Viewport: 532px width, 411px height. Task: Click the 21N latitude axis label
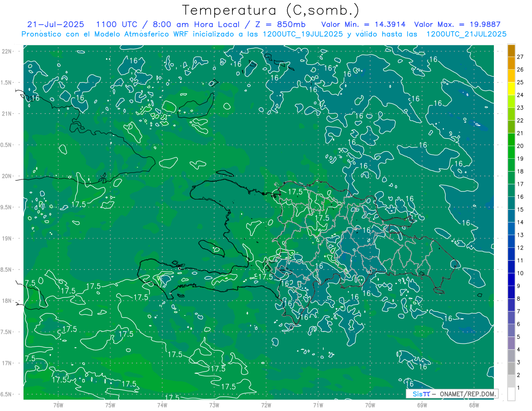pos(7,114)
